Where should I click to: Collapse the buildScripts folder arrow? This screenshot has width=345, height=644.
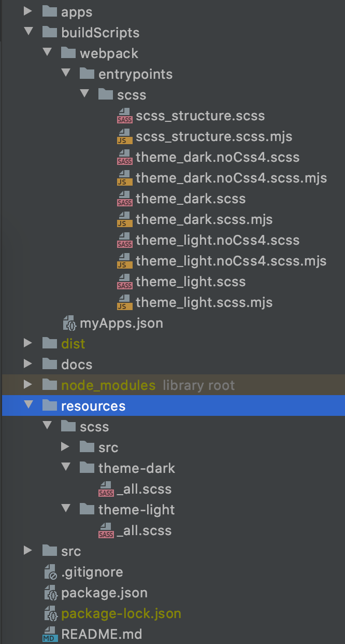(28, 32)
